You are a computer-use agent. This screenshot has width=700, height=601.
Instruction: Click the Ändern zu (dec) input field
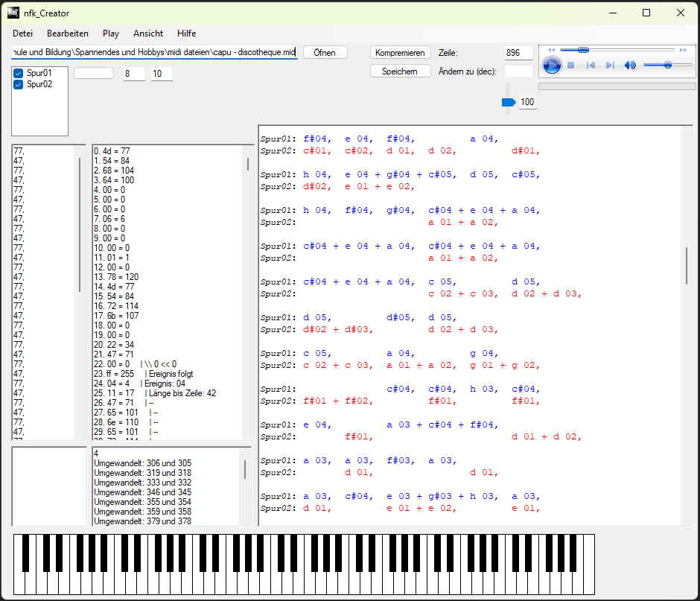coord(519,71)
